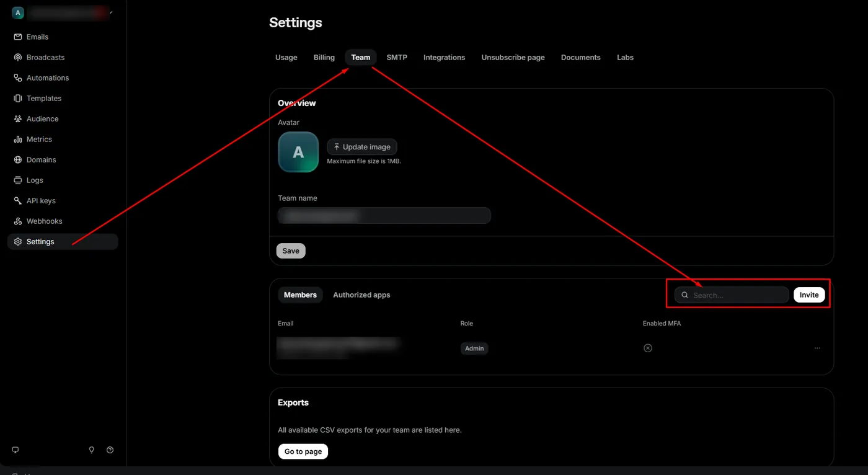
Task: Open Domains via its globe icon
Action: click(18, 160)
